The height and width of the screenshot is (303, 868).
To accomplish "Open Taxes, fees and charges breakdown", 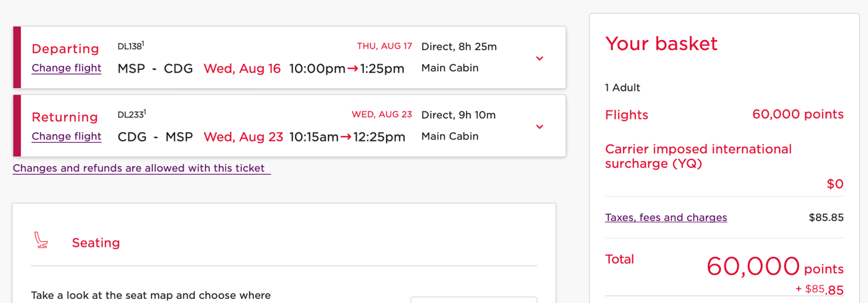I will (x=666, y=218).
